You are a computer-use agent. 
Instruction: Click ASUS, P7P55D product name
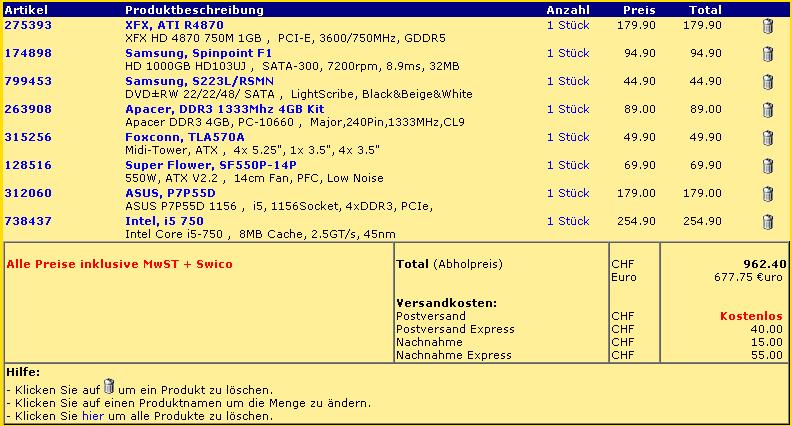click(x=170, y=193)
